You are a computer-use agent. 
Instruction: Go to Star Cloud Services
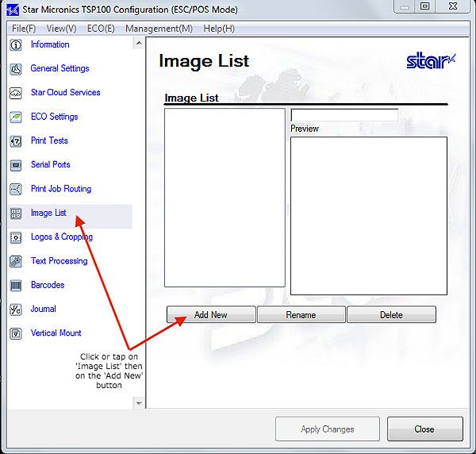tap(66, 92)
